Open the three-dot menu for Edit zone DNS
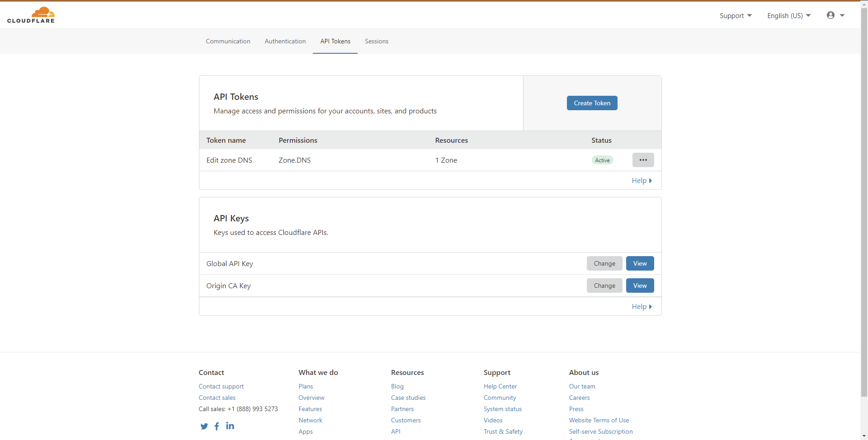 pyautogui.click(x=643, y=160)
